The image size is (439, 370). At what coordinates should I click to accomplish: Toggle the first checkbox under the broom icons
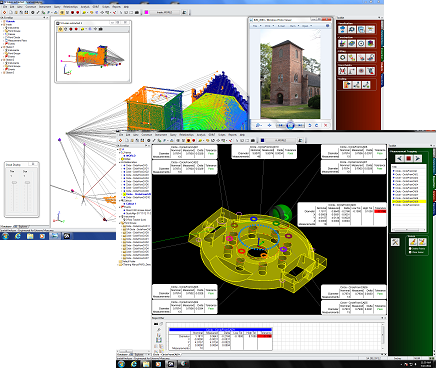point(410,249)
